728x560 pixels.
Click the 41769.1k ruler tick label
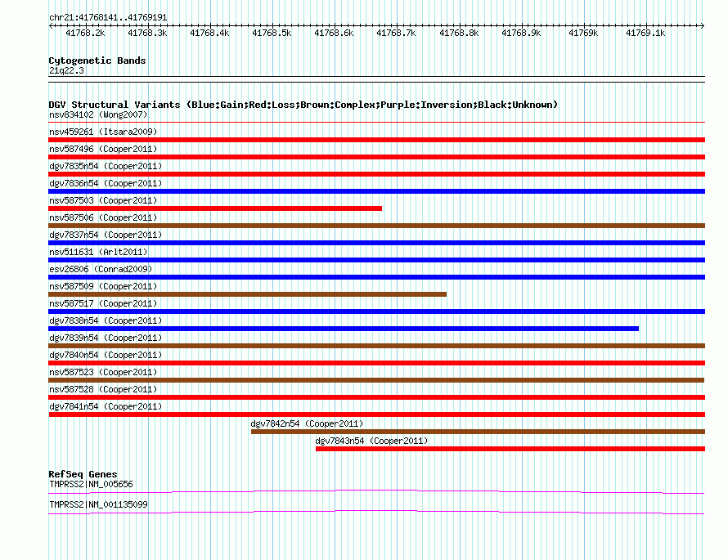[645, 33]
